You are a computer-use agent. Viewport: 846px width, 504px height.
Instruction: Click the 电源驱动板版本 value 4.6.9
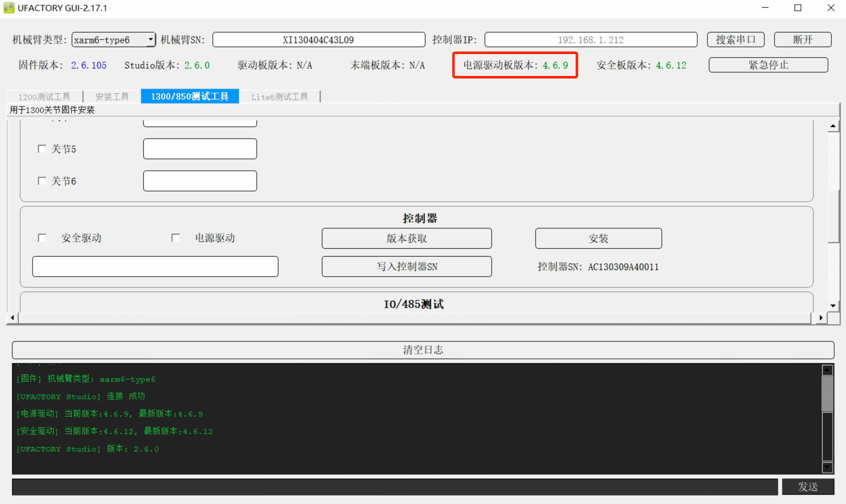click(555, 65)
